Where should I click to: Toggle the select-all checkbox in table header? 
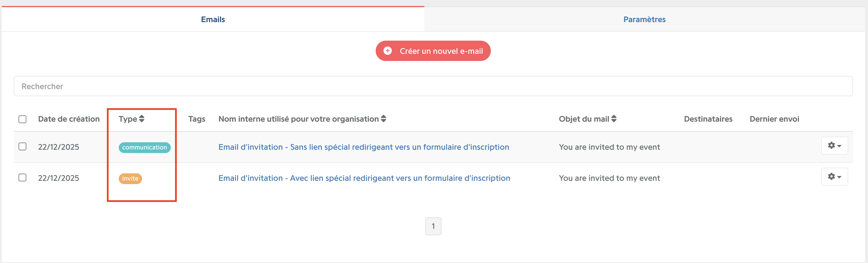click(22, 119)
